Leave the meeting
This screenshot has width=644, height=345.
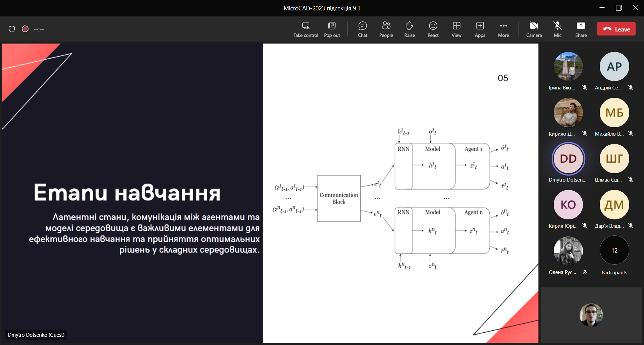coord(616,29)
